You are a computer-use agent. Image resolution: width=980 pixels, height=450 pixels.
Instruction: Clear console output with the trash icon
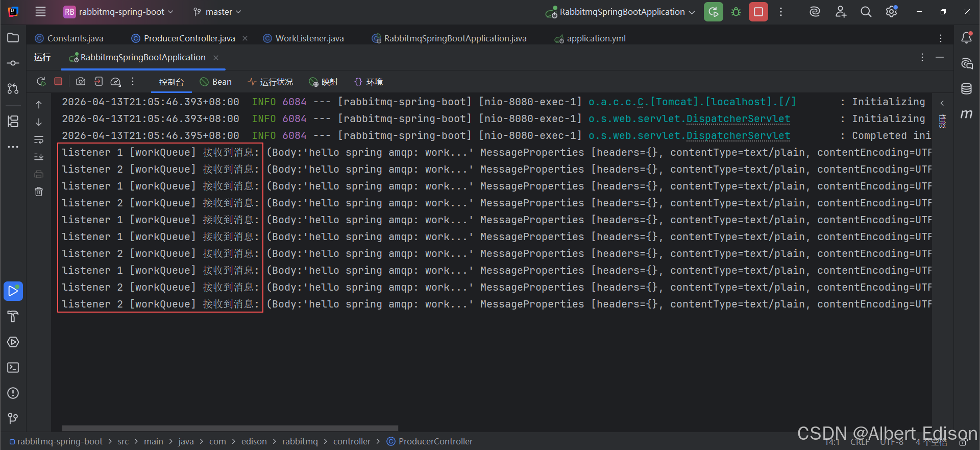coord(39,192)
